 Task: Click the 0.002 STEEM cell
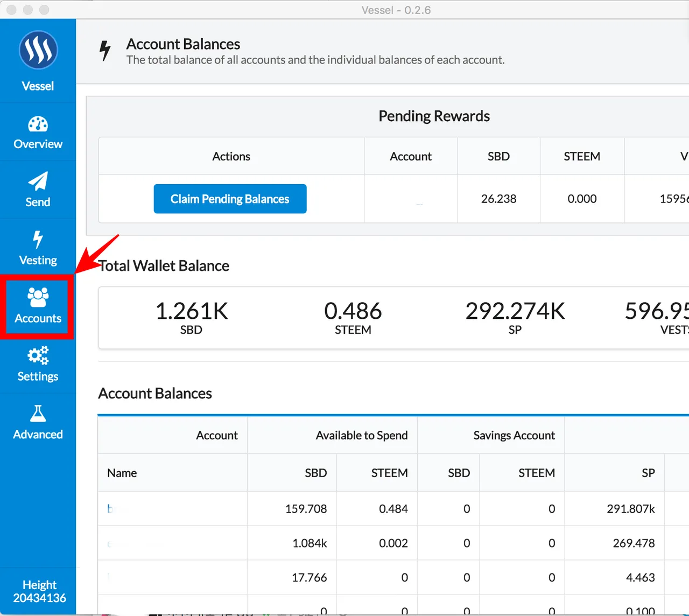[393, 543]
